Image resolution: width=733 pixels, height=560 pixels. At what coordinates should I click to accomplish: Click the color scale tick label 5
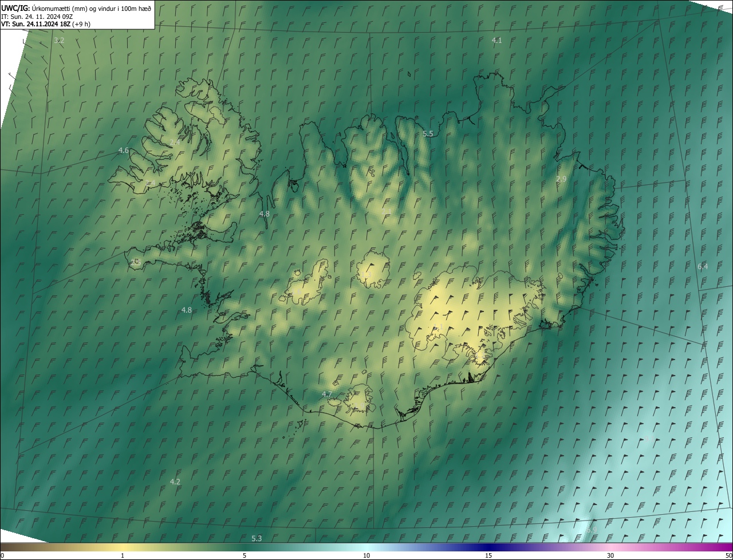pyautogui.click(x=245, y=555)
